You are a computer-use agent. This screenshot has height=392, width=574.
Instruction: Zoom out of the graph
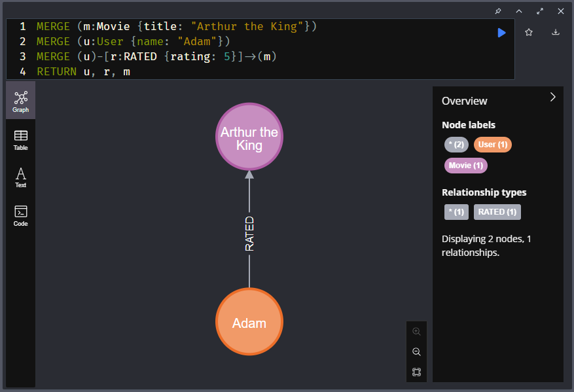click(x=416, y=351)
